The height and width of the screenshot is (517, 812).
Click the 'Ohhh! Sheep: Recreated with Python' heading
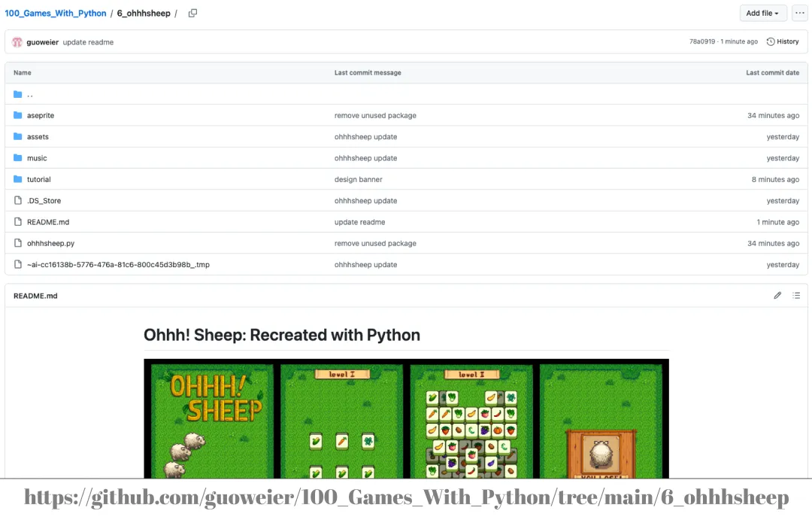(282, 335)
